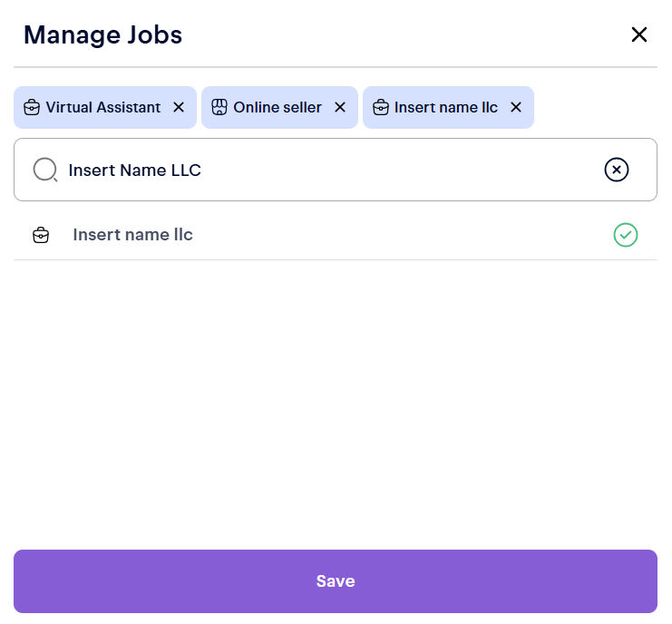Toggle the green checkmark for Insert name llc
Viewport: 672px width, 624px height.
[x=626, y=235]
